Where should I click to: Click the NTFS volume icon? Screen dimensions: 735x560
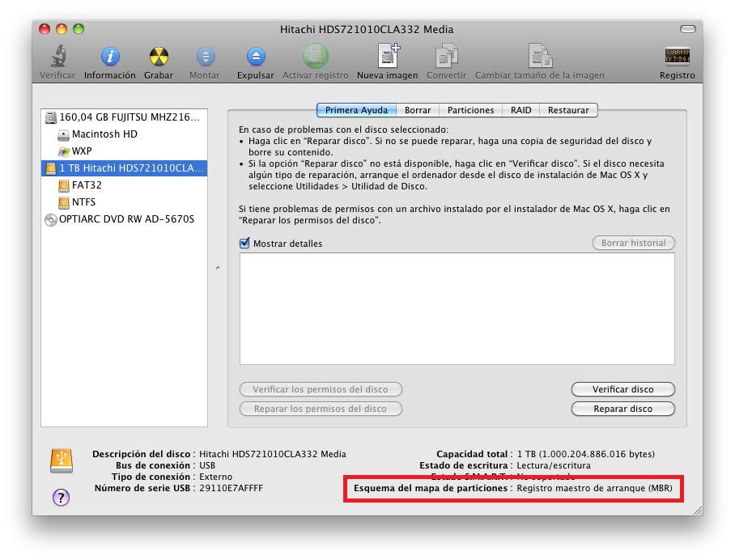pyautogui.click(x=64, y=202)
